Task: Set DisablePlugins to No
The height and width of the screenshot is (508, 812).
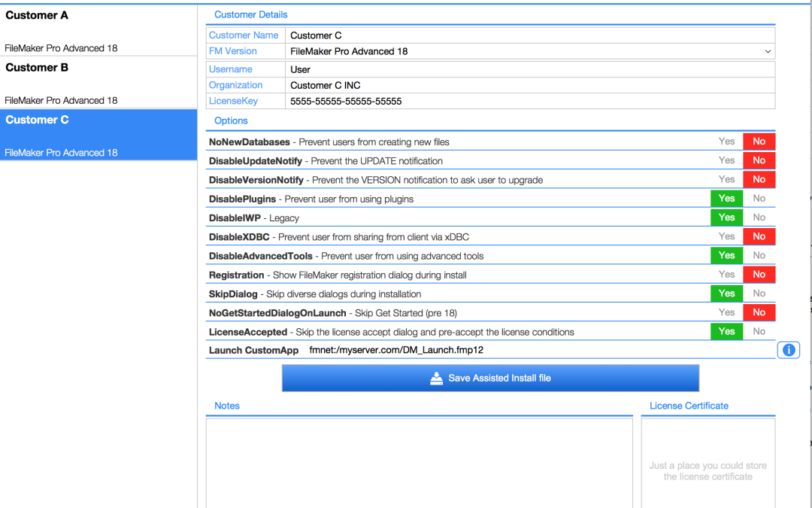Action: [759, 199]
